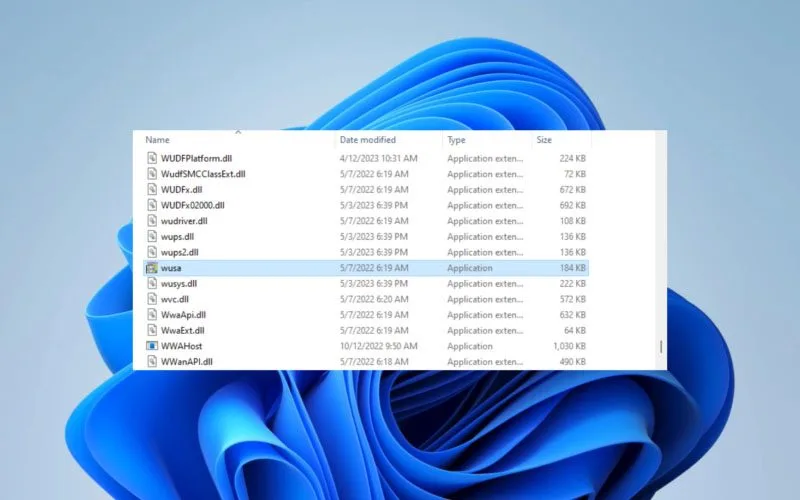Image resolution: width=800 pixels, height=500 pixels.
Task: Click the wusys.dll file icon
Action: (x=152, y=283)
